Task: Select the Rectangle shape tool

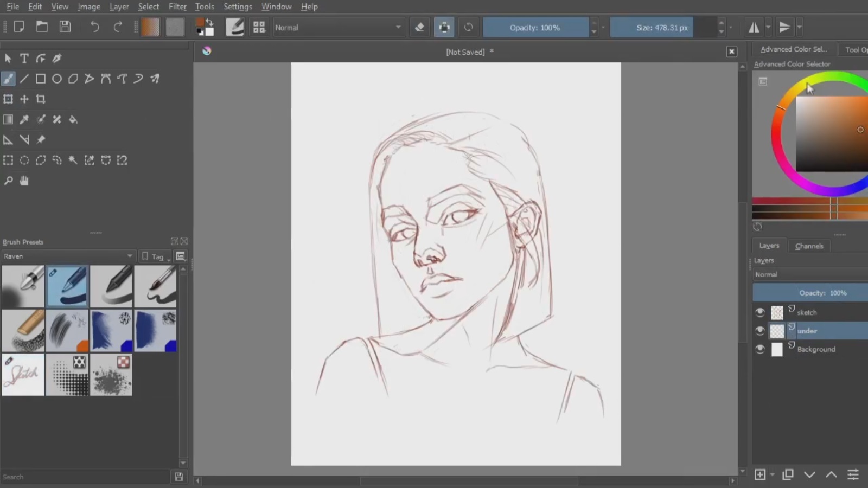Action: click(41, 79)
